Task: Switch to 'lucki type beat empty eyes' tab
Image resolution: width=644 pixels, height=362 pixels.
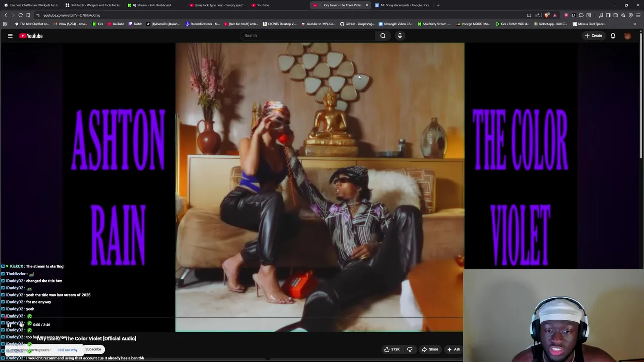Action: [216, 5]
